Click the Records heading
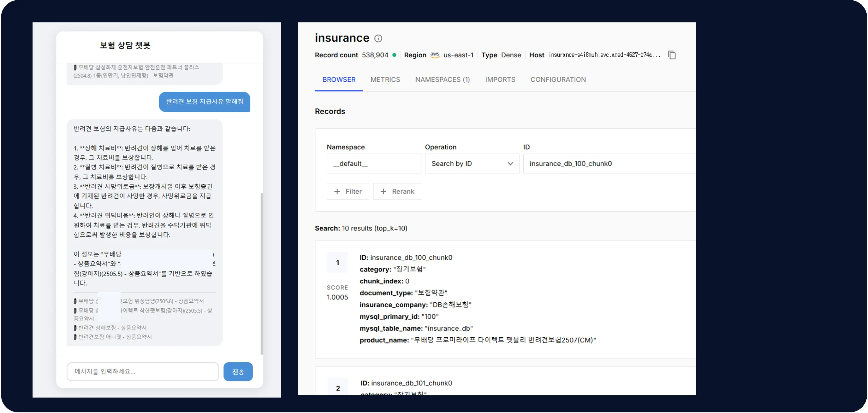The image size is (868, 413). click(330, 111)
